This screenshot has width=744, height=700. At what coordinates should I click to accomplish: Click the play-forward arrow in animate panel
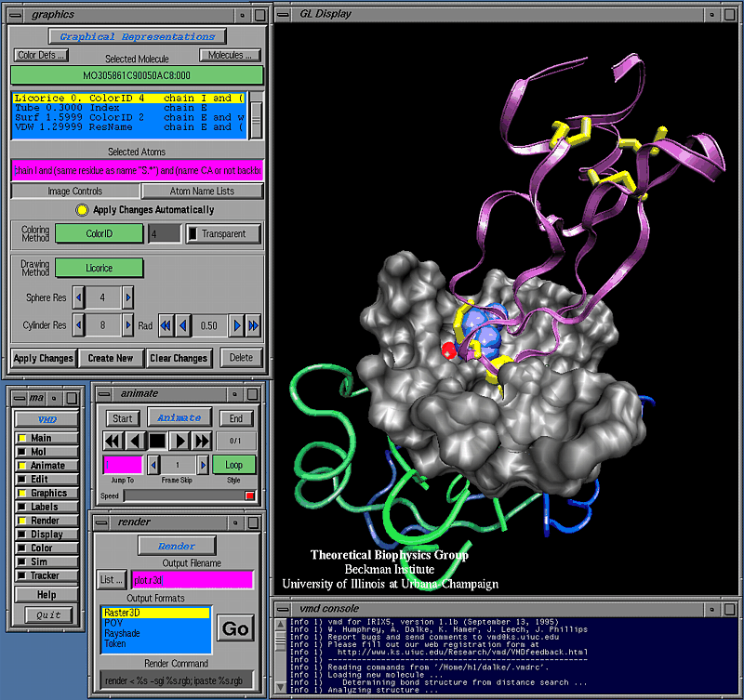180,441
